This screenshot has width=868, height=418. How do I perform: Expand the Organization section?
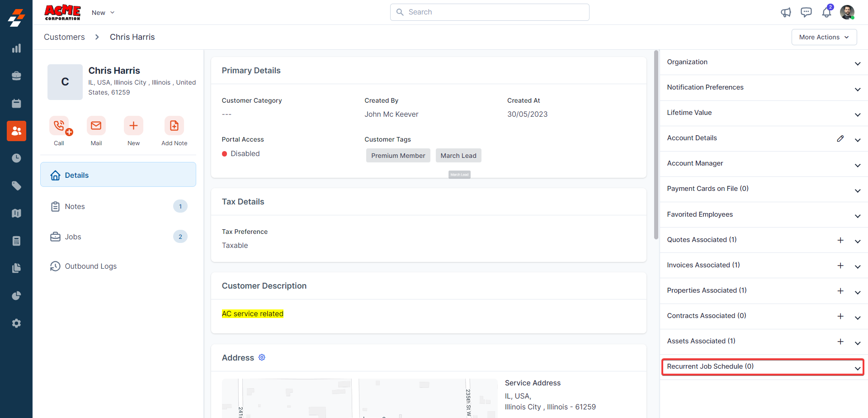point(857,63)
